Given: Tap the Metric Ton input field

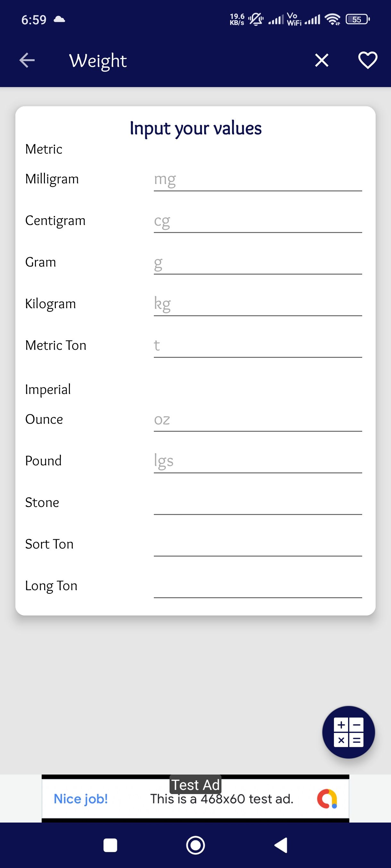Looking at the screenshot, I should pos(257,346).
